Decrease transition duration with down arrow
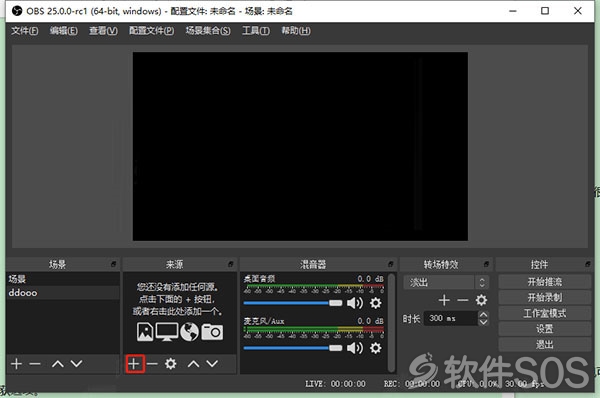This screenshot has width=600, height=398. click(x=483, y=322)
